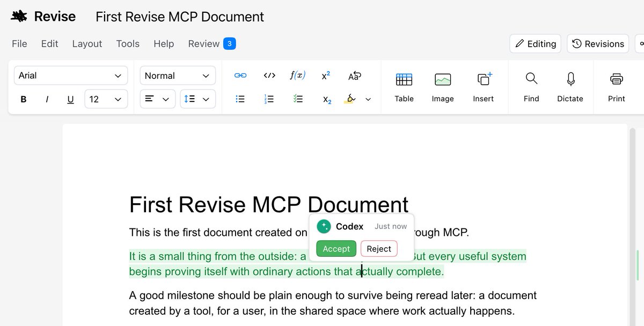The height and width of the screenshot is (326, 644).
Task: Print the document
Action: 617,87
